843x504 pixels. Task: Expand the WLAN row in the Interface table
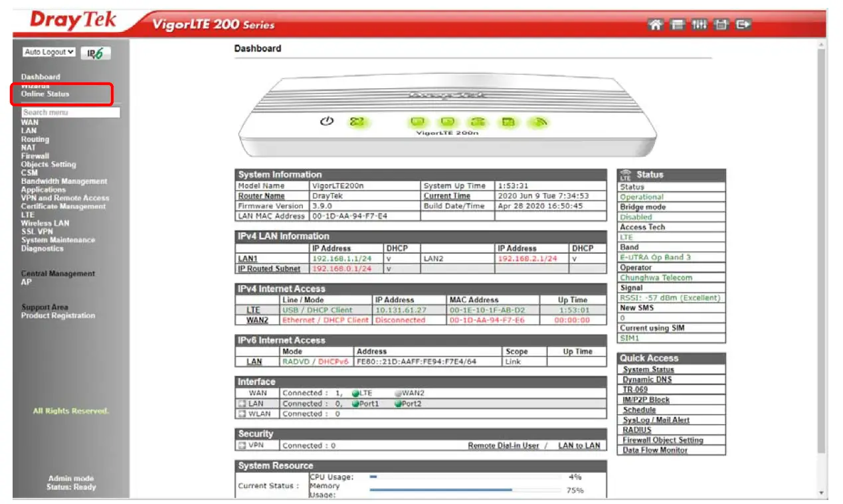point(242,414)
